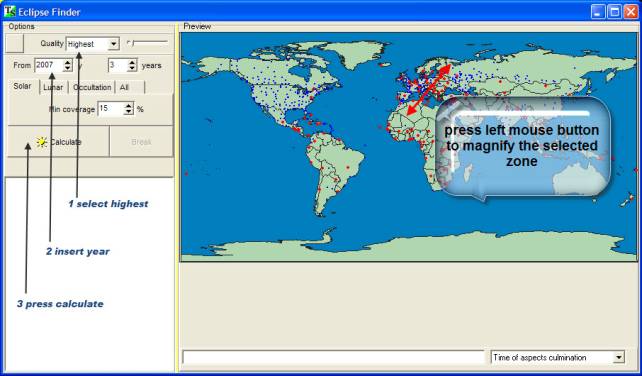Select the All tab
This screenshot has height=376, width=642.
[130, 87]
